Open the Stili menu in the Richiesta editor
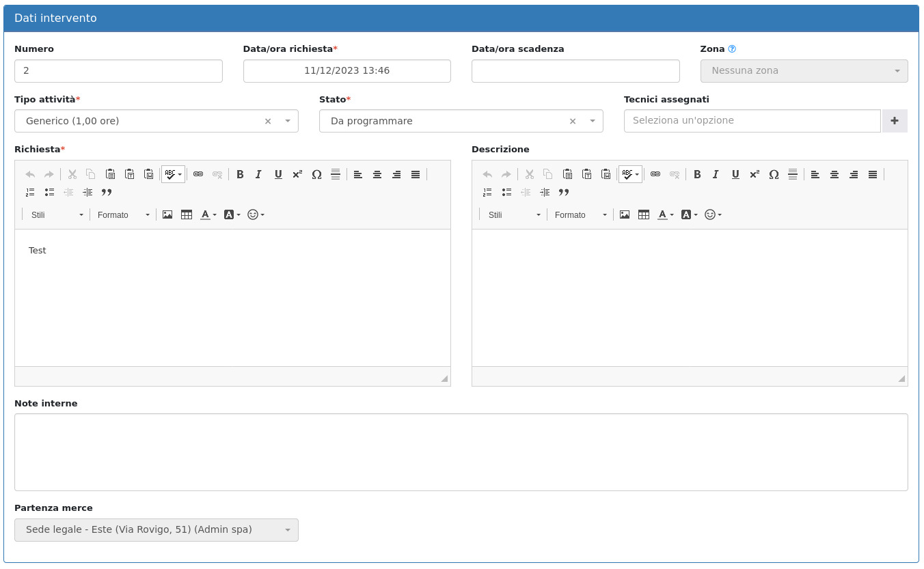The height and width of the screenshot is (569, 924). click(57, 214)
